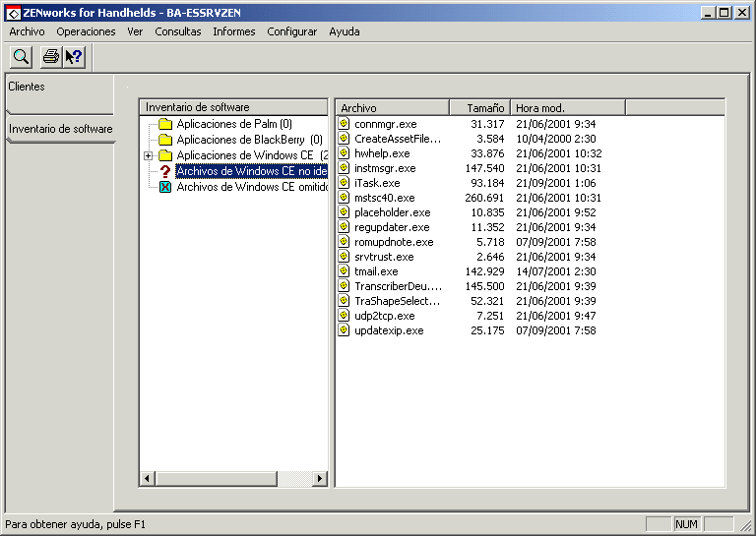Open the Operaciones menu
The image size is (756, 536).
[x=86, y=31]
